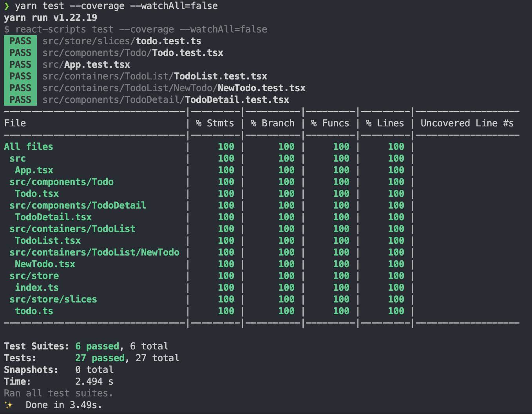
Task: Click path ending TodoDetail.test.tsx
Action: coord(166,100)
